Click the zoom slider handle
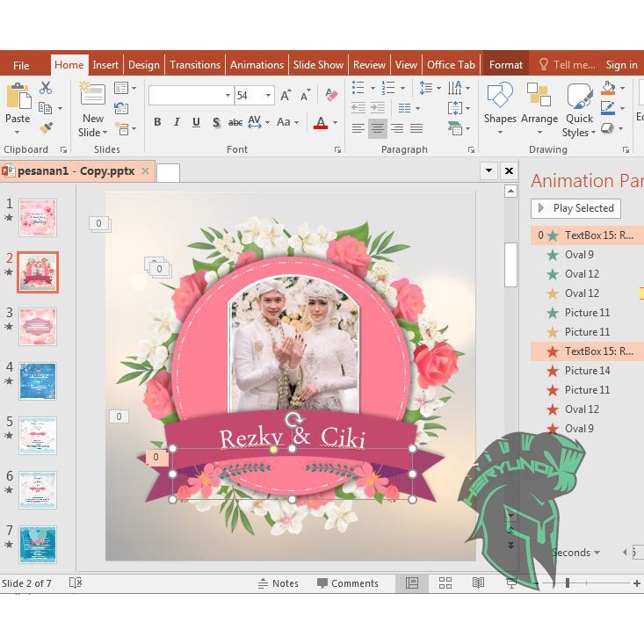Image resolution: width=644 pixels, height=644 pixels. [568, 583]
